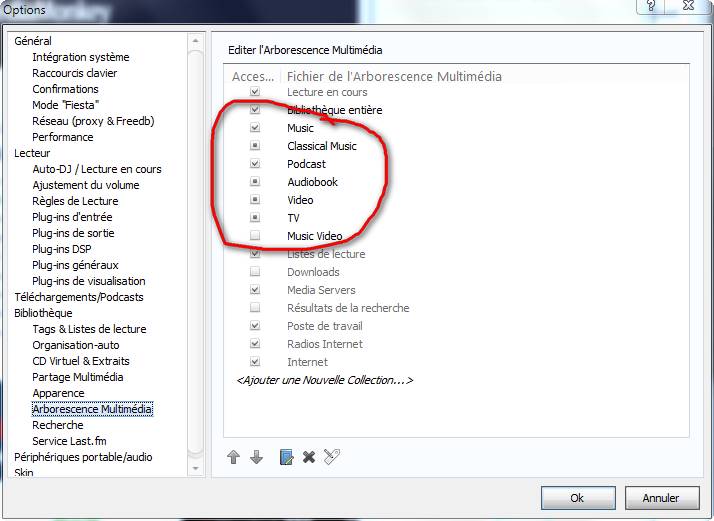Select the Lecteur category in tree
The height and width of the screenshot is (521, 714).
pos(32,153)
